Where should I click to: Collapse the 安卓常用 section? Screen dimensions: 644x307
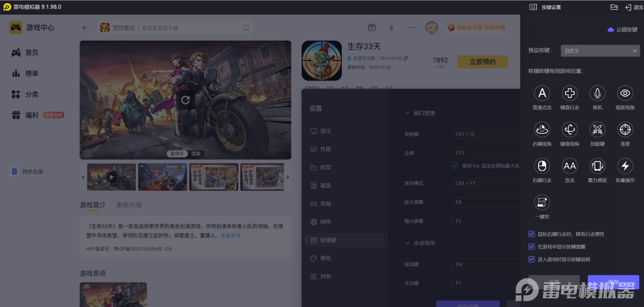(407, 243)
